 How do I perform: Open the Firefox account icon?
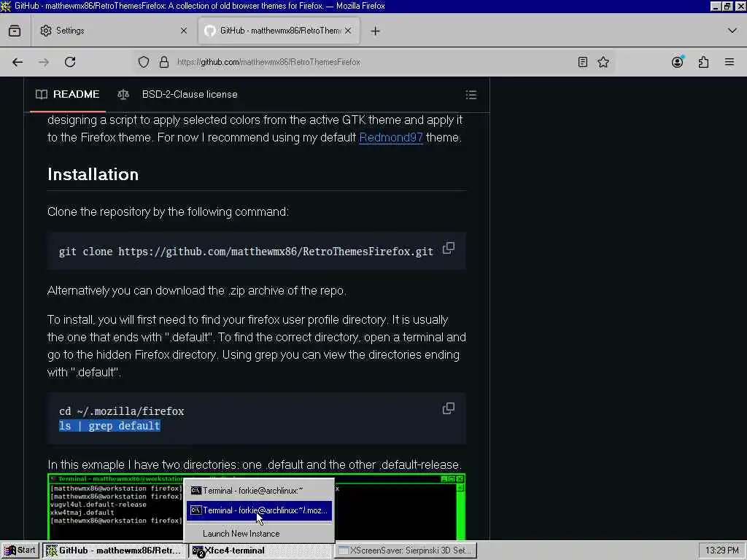point(678,62)
